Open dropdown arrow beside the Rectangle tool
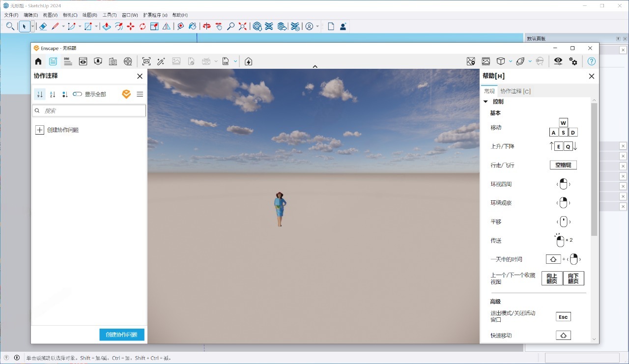The image size is (629, 364). click(x=96, y=27)
